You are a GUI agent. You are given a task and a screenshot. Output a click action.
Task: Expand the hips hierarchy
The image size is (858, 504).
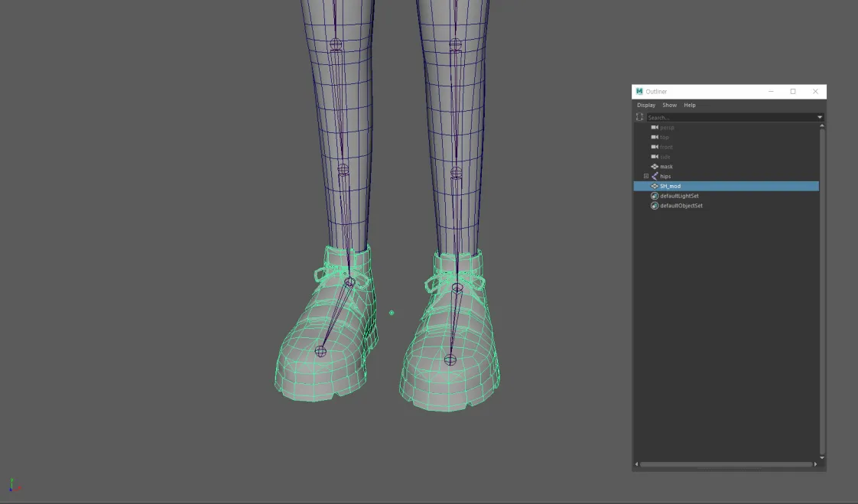646,176
